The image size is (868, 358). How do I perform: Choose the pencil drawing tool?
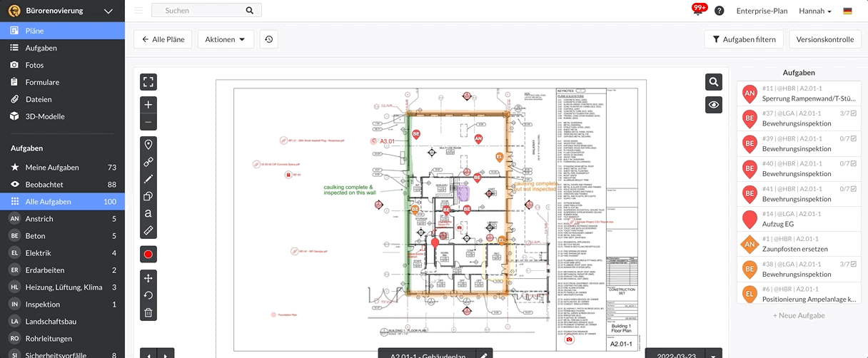point(148,179)
